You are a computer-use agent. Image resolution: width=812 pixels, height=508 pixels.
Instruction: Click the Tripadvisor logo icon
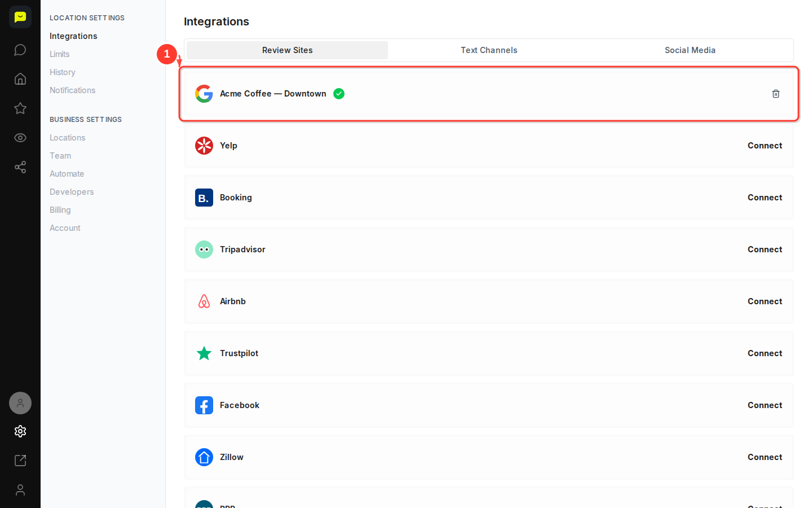[x=204, y=249]
